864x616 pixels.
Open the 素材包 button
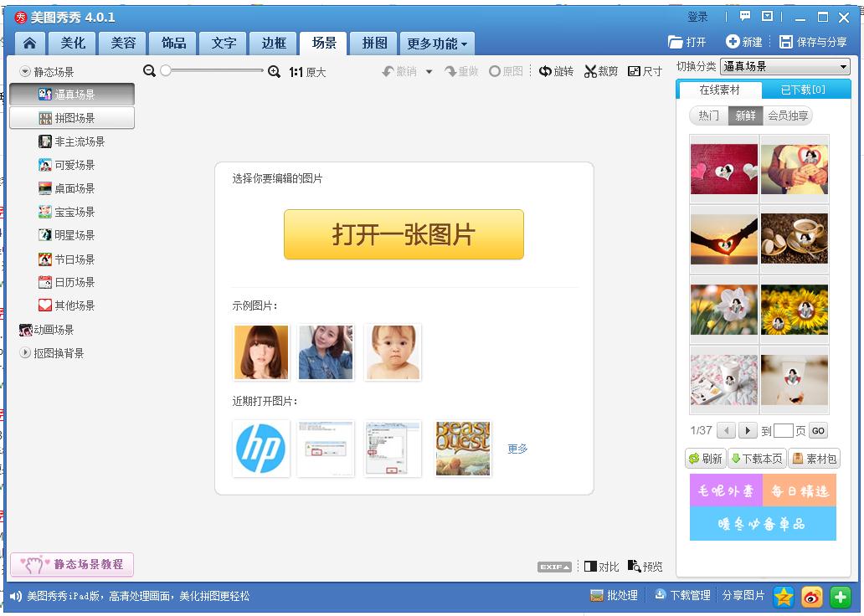(815, 459)
